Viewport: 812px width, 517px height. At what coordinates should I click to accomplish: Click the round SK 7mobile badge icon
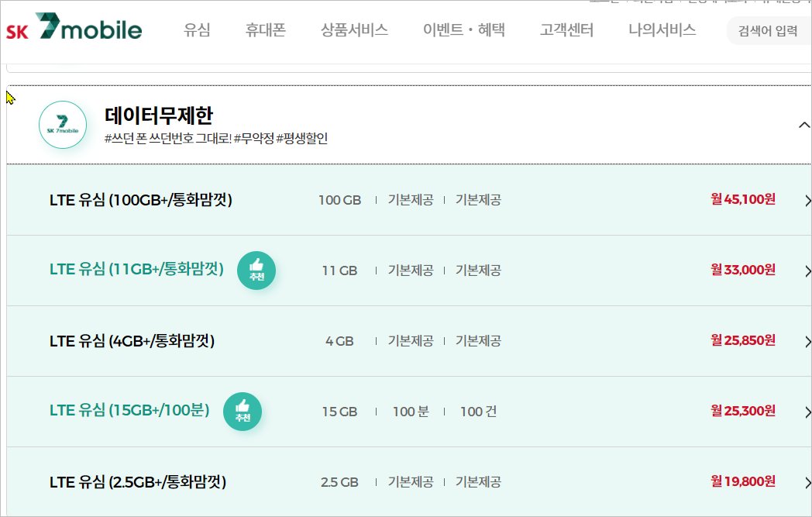coord(63,125)
